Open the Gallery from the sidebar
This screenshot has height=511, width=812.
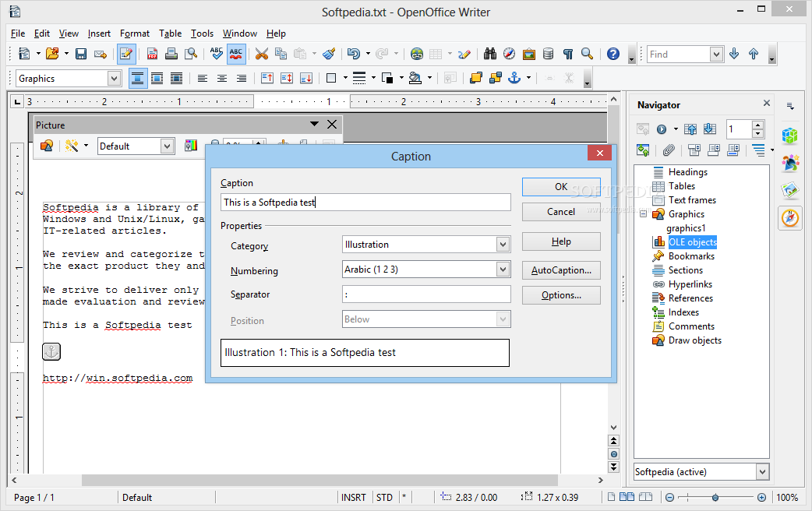pos(790,190)
